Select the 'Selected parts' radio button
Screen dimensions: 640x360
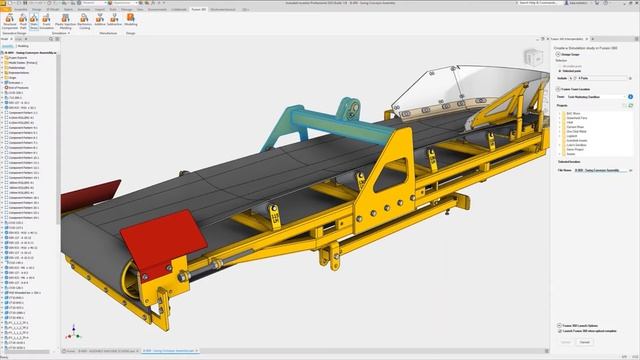(560, 71)
